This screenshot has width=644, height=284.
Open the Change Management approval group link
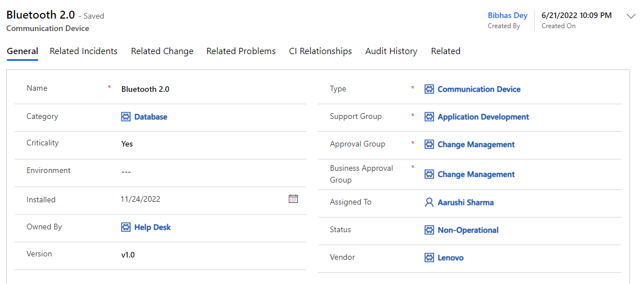point(476,144)
